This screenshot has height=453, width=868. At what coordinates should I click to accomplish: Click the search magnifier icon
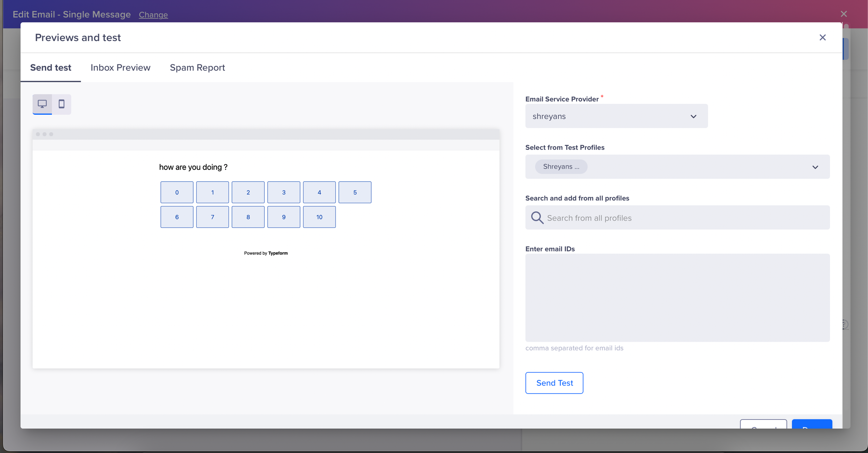pos(537,218)
